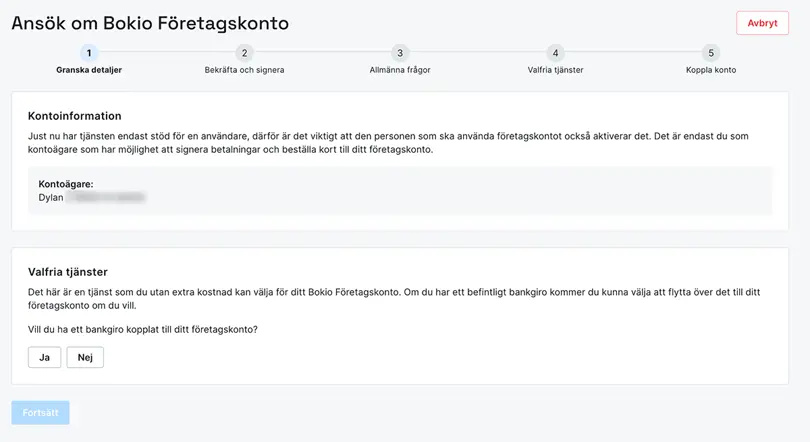Click the Ansök om Bokio Företagskonto title
This screenshot has width=810, height=442.
150,23
